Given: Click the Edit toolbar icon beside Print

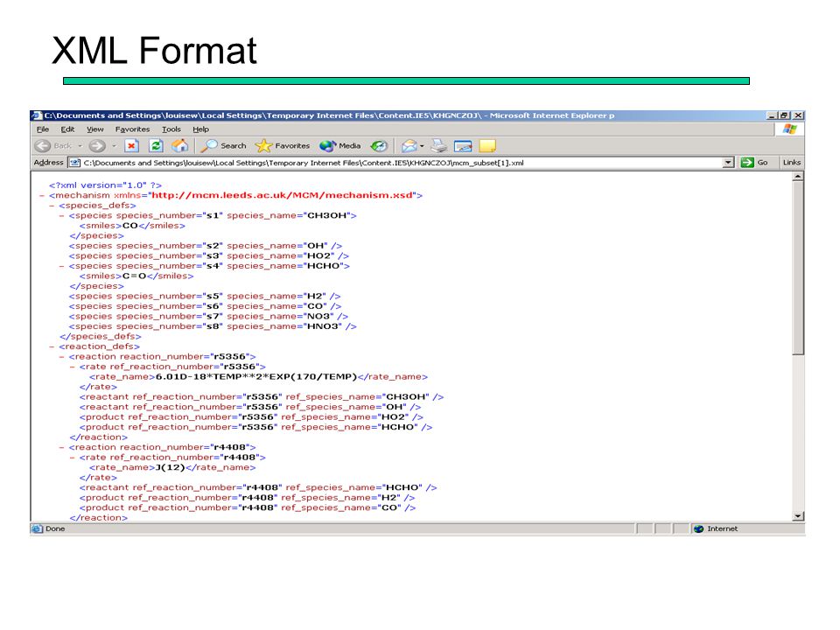Looking at the screenshot, I should 463,146.
